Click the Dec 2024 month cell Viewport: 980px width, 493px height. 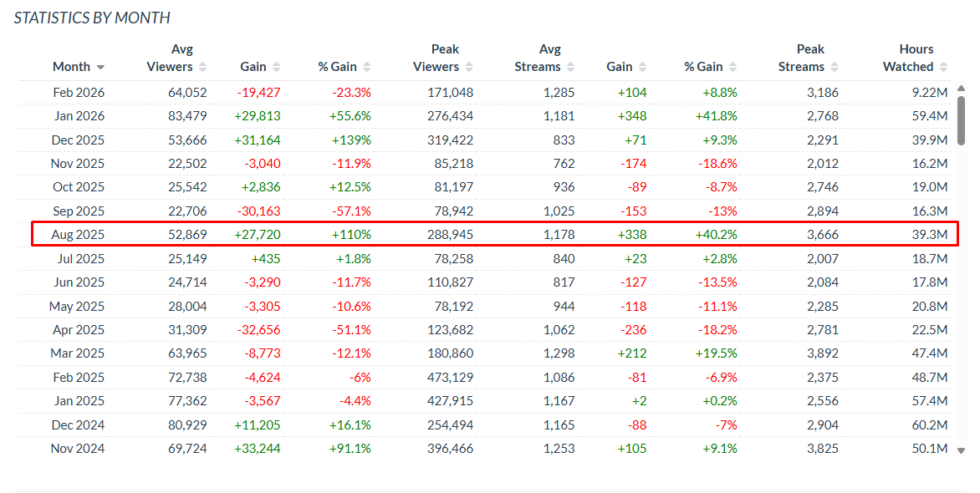78,424
